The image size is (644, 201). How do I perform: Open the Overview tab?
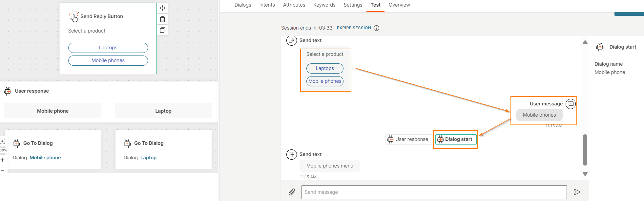[x=399, y=5]
